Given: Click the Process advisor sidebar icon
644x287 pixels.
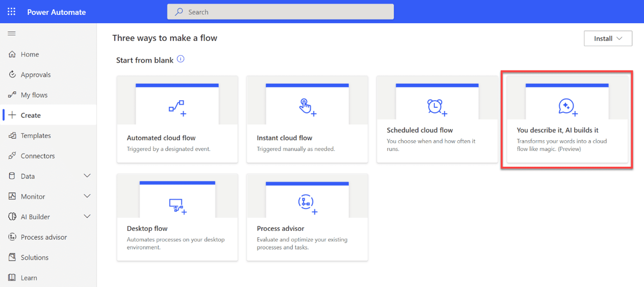Looking at the screenshot, I should 12,237.
